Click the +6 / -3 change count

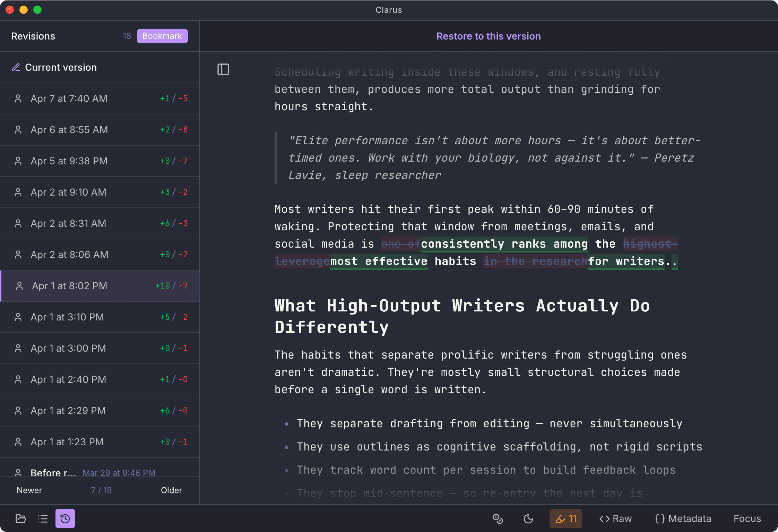pyautogui.click(x=174, y=223)
